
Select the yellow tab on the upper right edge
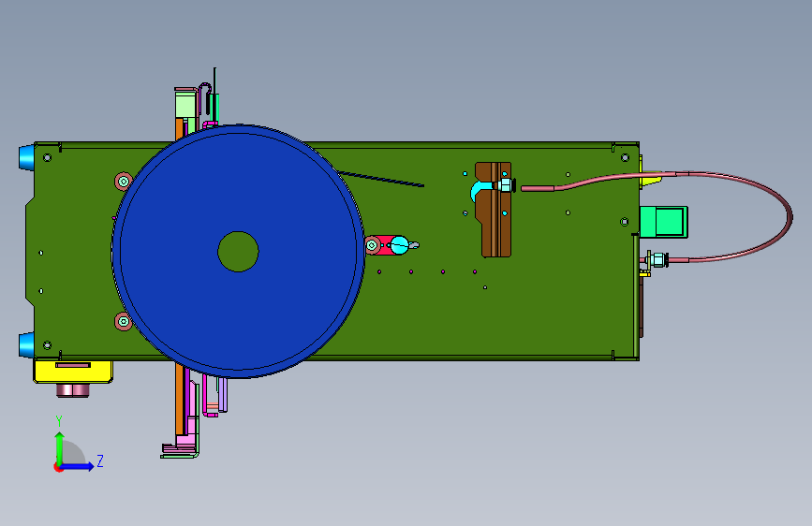(x=649, y=179)
